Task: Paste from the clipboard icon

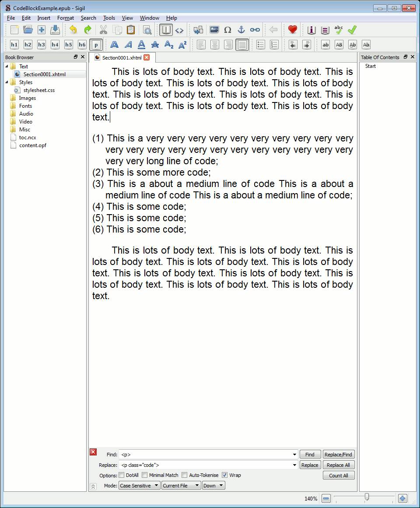Action: click(x=131, y=30)
